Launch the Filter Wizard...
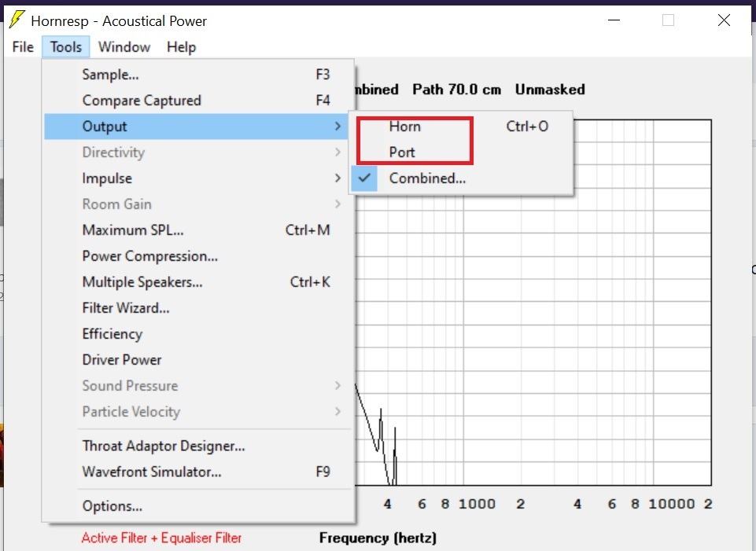Viewport: 756px width, 551px height. [x=199, y=308]
